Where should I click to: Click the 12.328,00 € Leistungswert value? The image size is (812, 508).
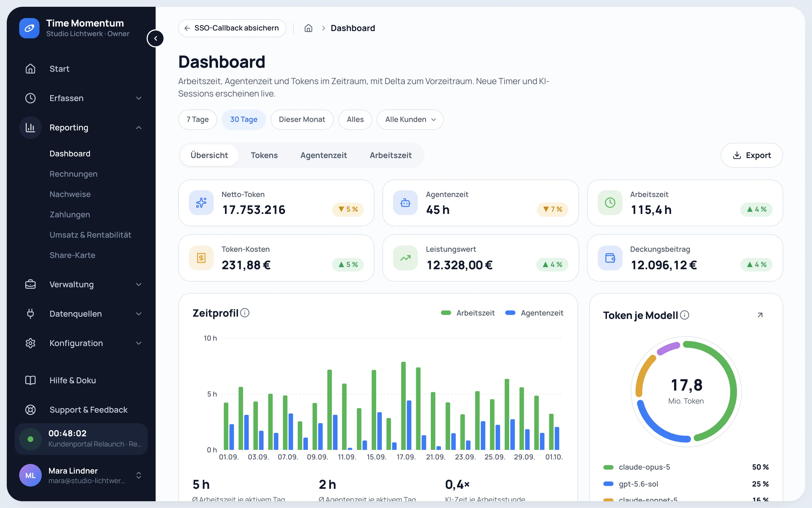point(459,265)
